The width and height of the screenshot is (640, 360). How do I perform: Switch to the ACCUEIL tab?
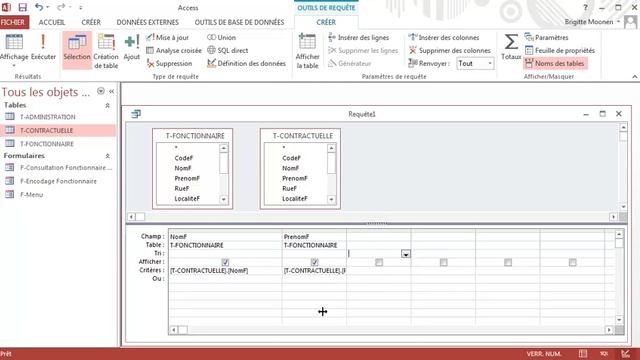[x=52, y=22]
